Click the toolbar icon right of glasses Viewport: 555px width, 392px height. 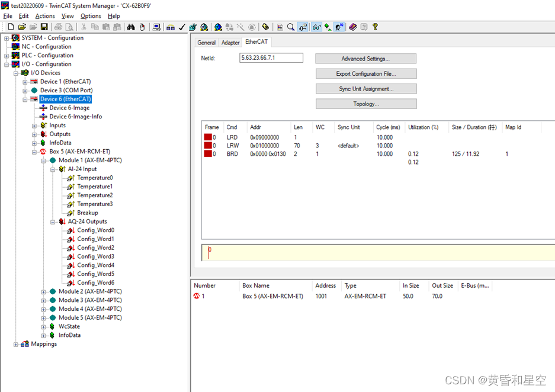click(328, 27)
